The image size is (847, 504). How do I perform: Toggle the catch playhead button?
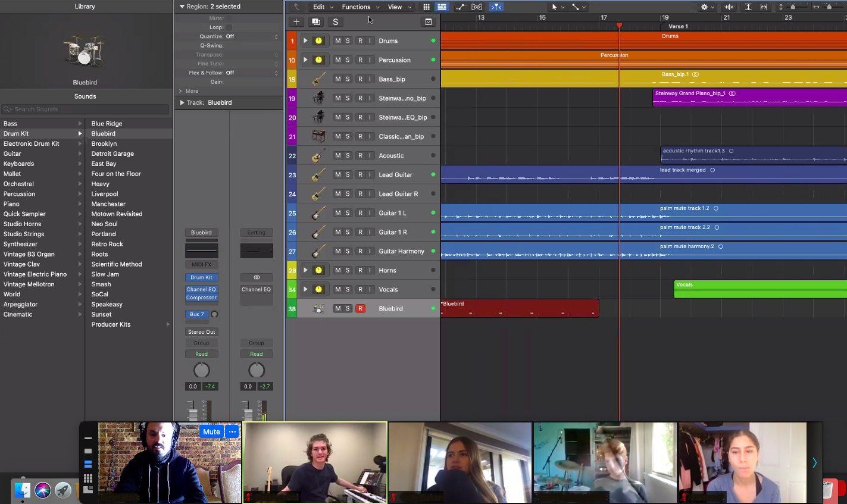click(496, 7)
